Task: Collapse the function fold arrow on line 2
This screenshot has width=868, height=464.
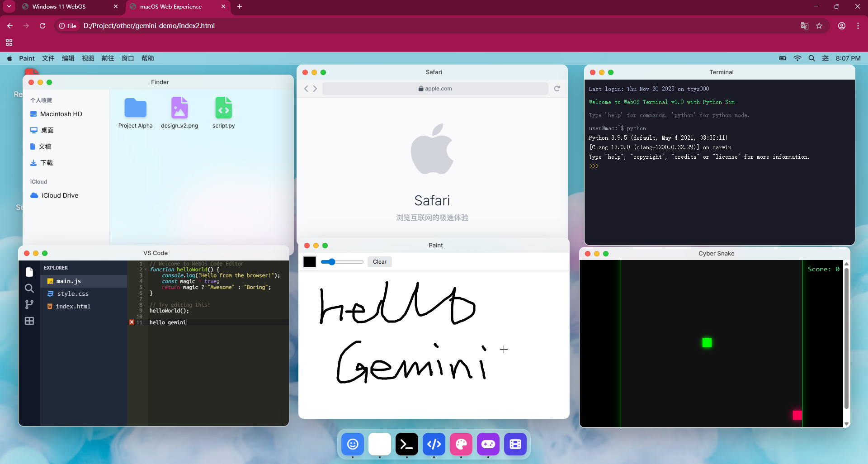Action: [x=145, y=270]
